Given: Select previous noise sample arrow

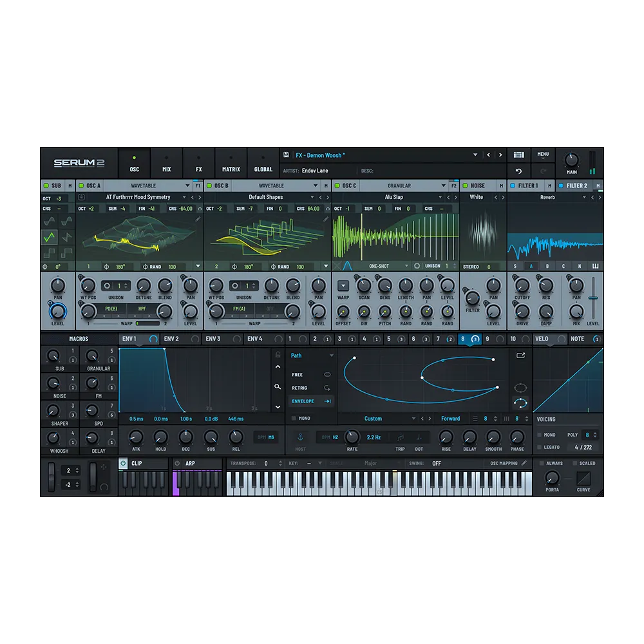Looking at the screenshot, I should [x=496, y=197].
